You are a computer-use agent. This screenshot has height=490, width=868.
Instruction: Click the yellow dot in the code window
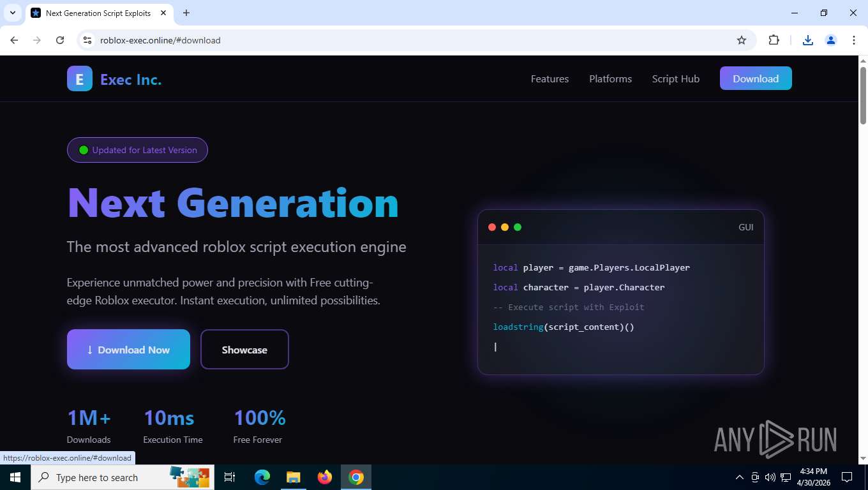coord(505,227)
